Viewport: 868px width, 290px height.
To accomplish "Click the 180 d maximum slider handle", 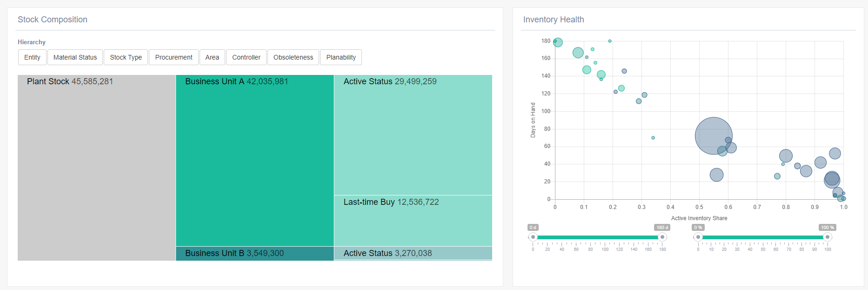I will (662, 237).
